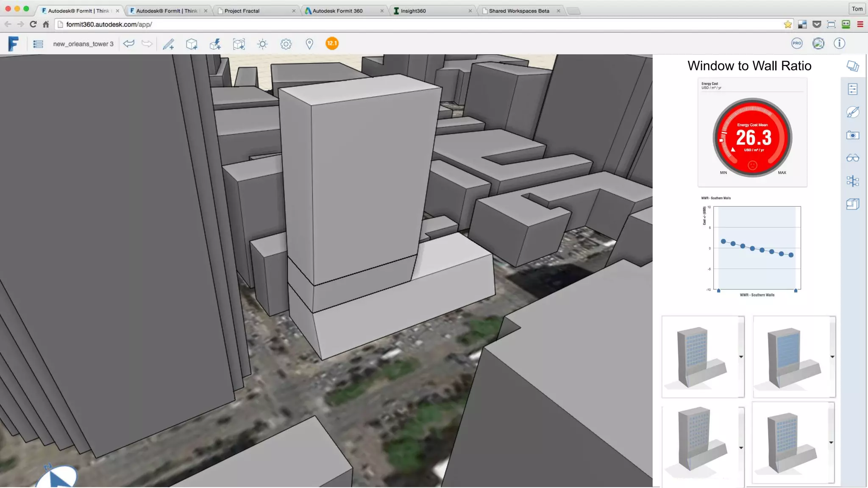Open the Layers panel icon
Image resolution: width=868 pixels, height=488 pixels.
852,66
